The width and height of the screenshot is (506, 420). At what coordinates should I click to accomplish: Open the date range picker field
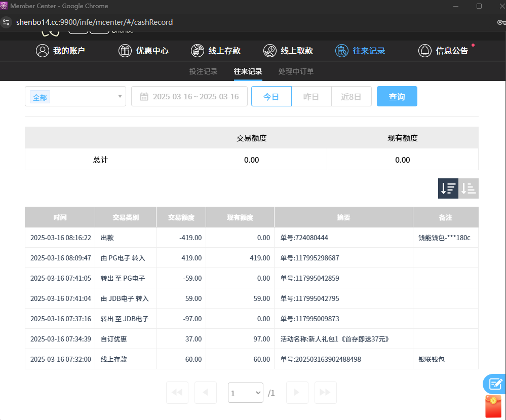click(189, 96)
